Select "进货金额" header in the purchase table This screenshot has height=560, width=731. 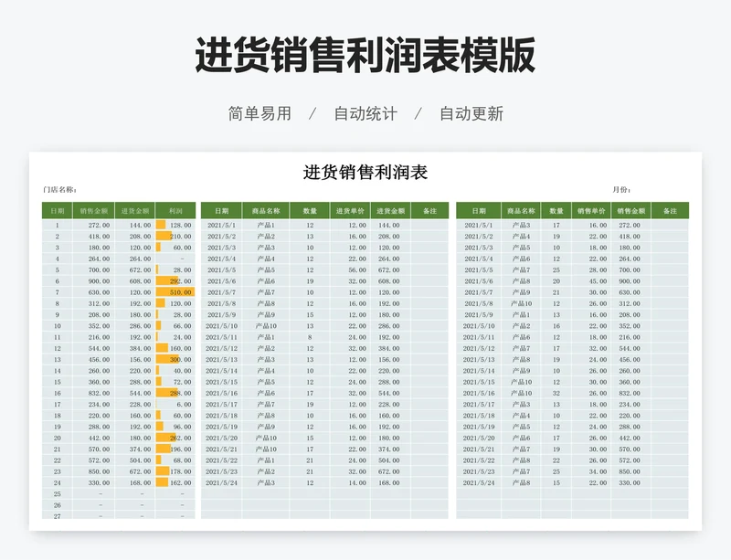391,211
